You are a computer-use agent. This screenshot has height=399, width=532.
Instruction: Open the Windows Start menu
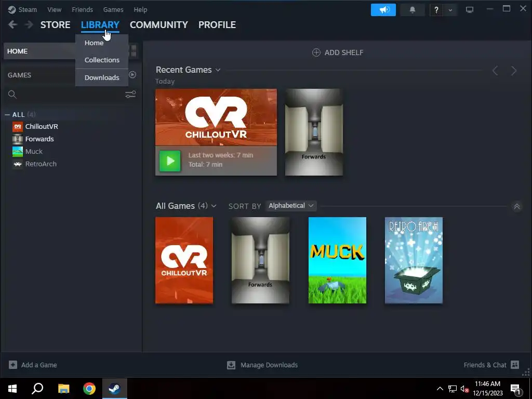click(x=12, y=389)
